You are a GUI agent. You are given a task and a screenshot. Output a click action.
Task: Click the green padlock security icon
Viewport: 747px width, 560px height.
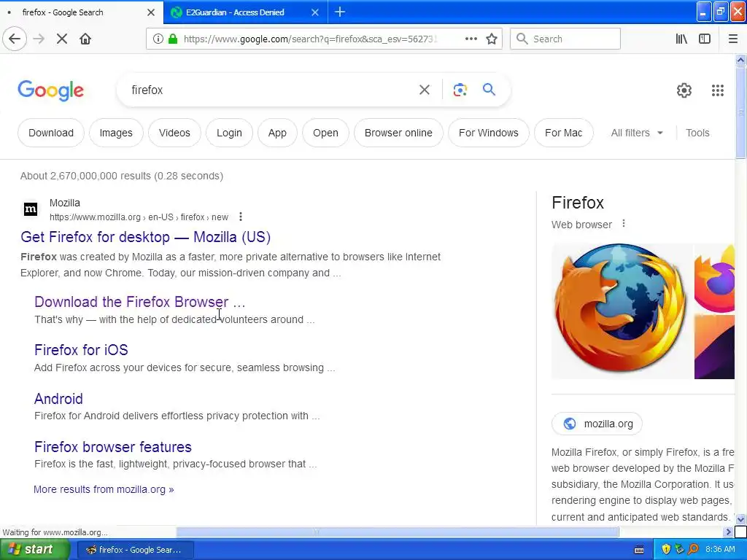[x=173, y=39]
